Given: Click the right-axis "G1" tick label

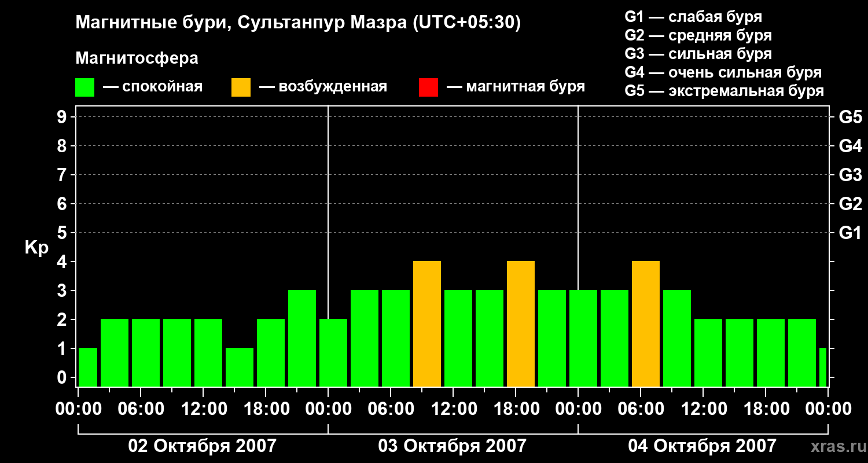Looking at the screenshot, I should pos(850,233).
